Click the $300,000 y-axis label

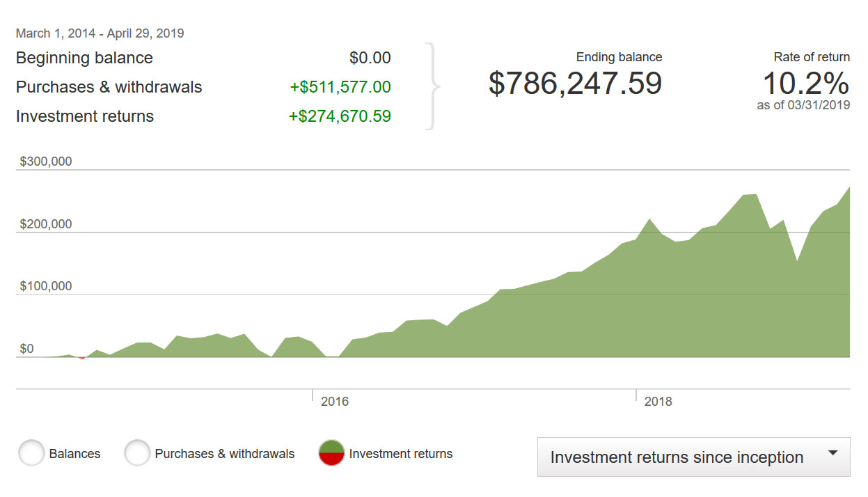pos(46,161)
